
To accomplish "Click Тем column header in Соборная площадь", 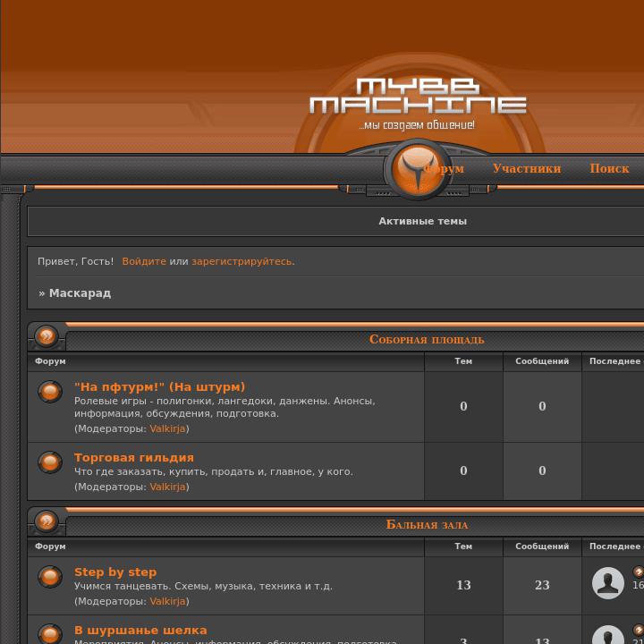I will (463, 361).
